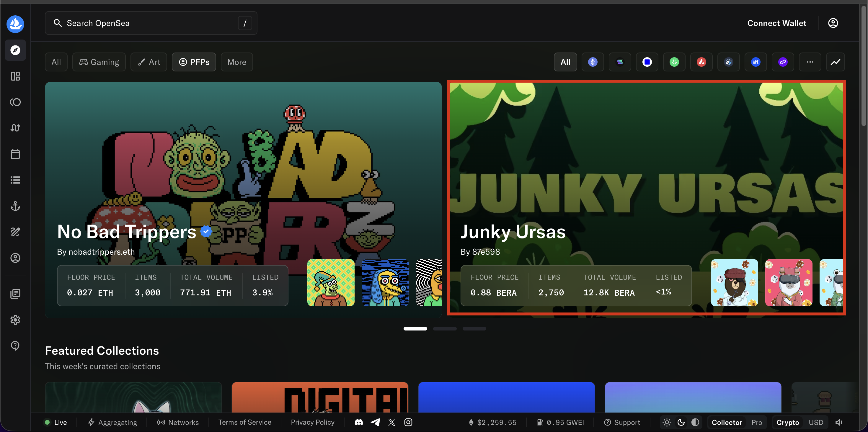868x432 pixels.
Task: Open the drops calendar icon in sidebar
Action: coord(15,154)
